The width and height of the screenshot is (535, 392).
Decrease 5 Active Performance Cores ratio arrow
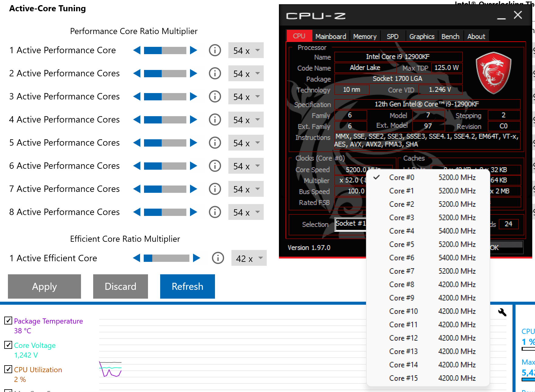pos(137,143)
